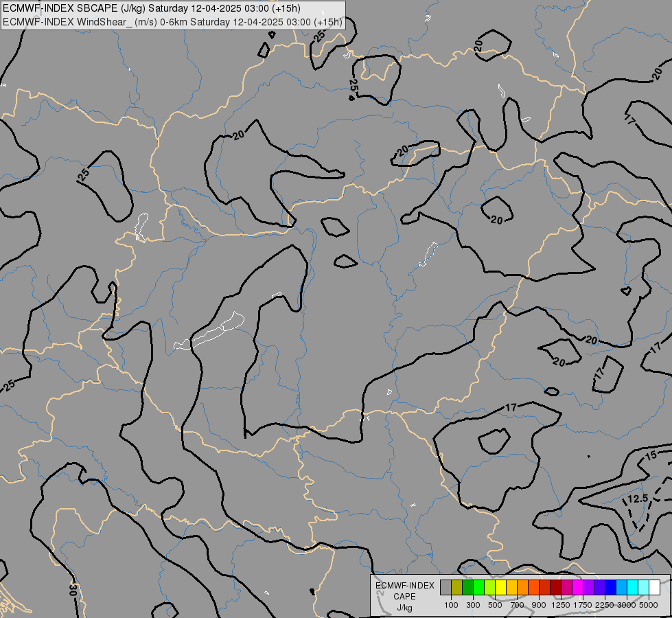Click legend value 500
The height and width of the screenshot is (618, 672).
(x=495, y=605)
